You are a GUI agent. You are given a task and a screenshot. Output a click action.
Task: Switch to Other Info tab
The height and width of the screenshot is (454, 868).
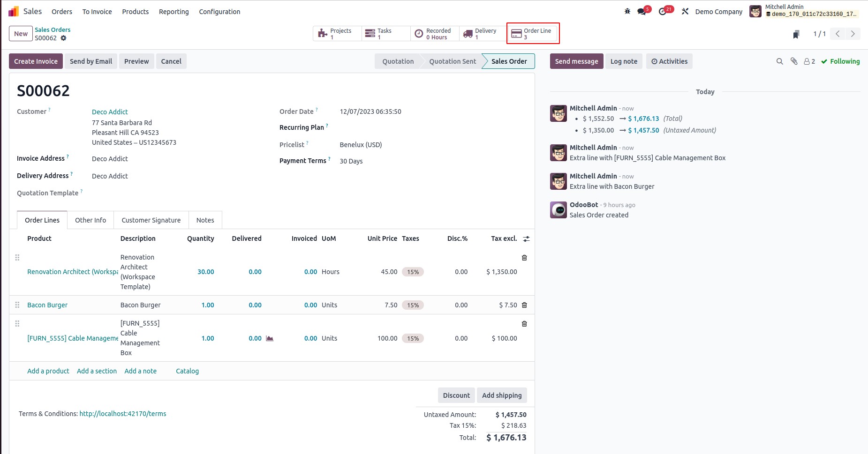91,220
